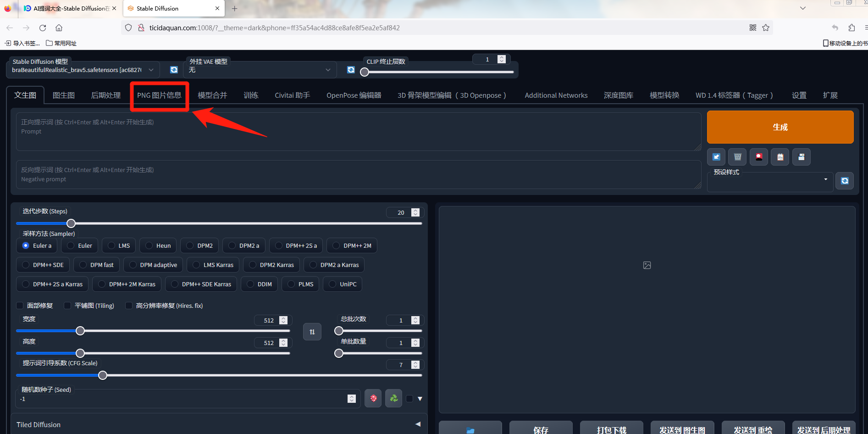Click the 发送到重绘 button
This screenshot has height=434, width=868.
coord(752,429)
